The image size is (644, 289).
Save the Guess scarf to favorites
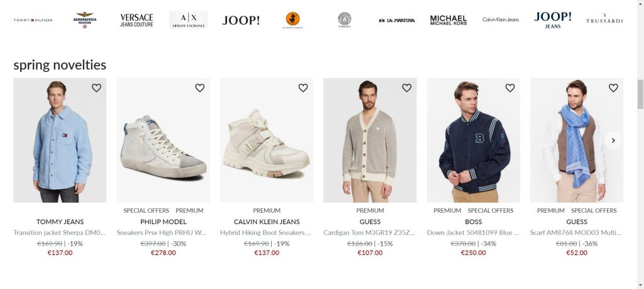[613, 88]
